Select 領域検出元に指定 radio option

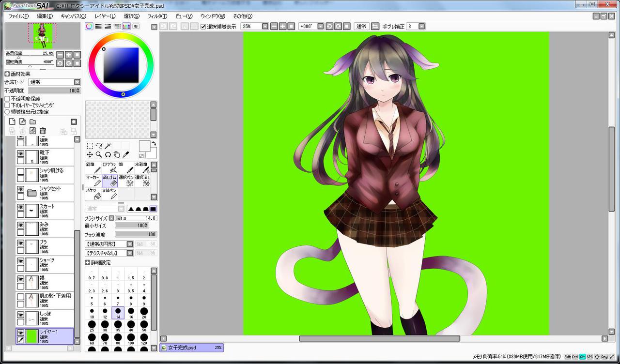(x=7, y=112)
